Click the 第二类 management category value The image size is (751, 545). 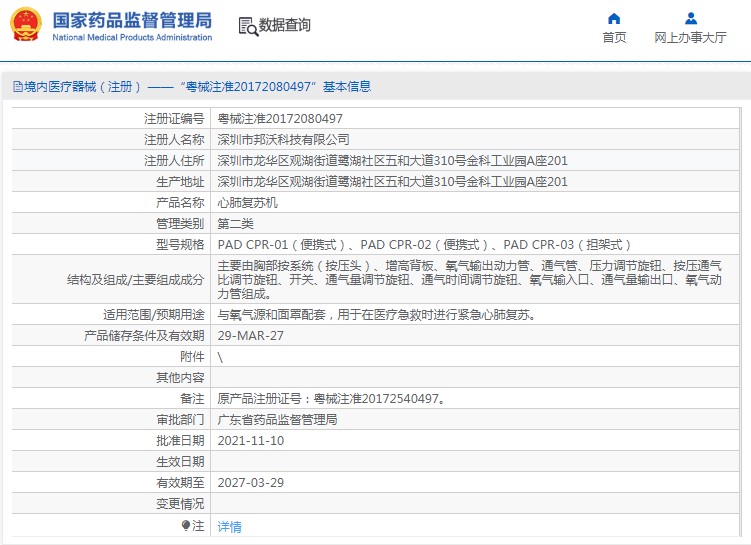pos(236,223)
